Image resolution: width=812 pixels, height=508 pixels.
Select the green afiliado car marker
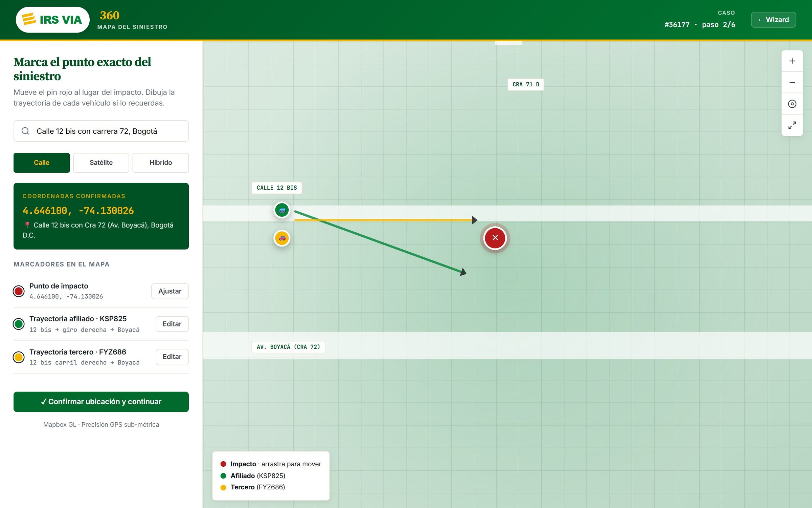click(x=282, y=210)
